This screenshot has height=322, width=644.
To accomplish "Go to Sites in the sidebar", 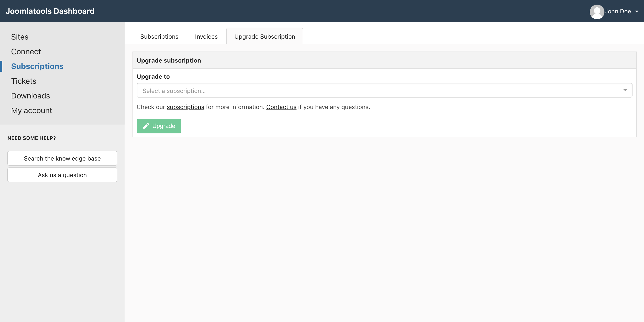I will (20, 37).
